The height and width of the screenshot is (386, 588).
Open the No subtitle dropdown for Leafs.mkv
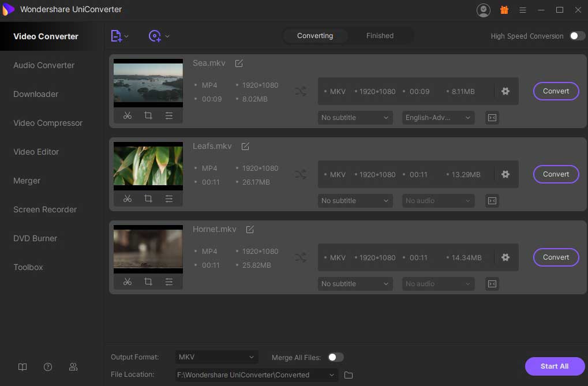pos(355,201)
